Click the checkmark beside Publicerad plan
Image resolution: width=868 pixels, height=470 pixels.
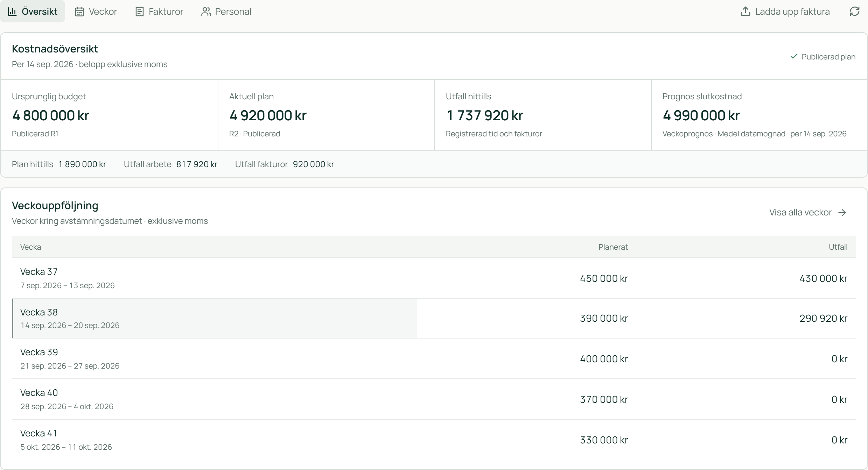794,56
